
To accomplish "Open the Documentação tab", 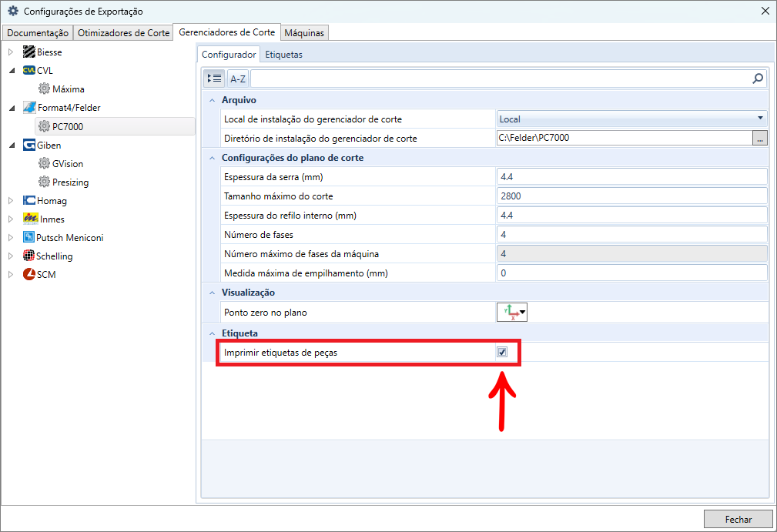I will tap(38, 32).
